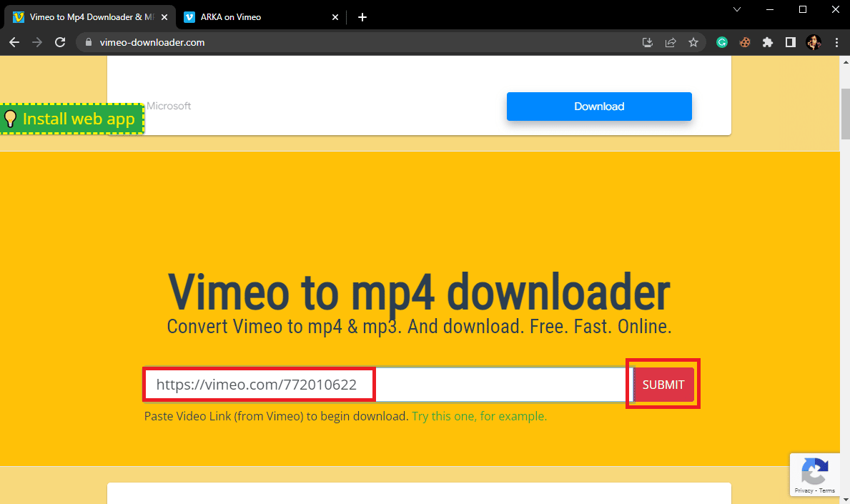Open the Extensions puzzle menu
This screenshot has width=850, height=504.
768,42
